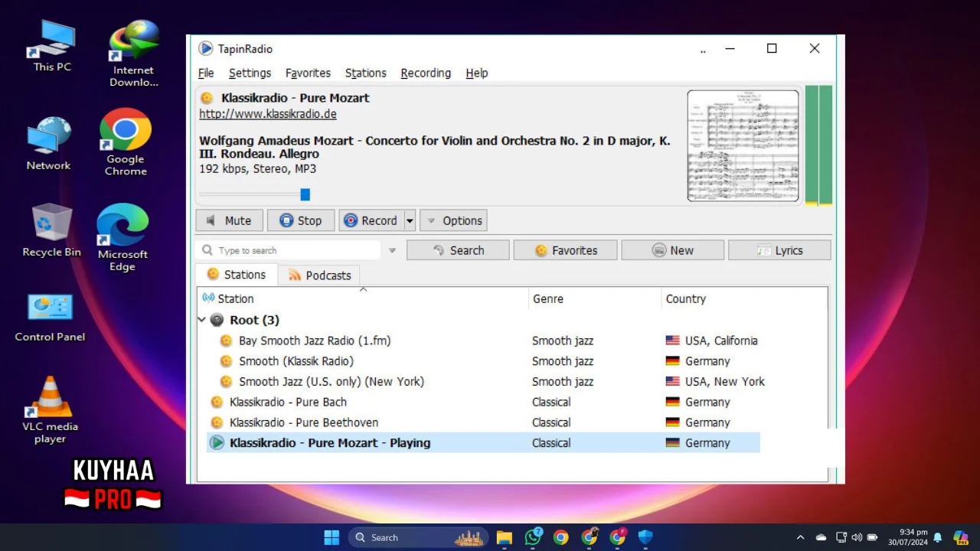Screen dimensions: 980x551
Task: Click the TapinRadio title bar logo
Action: (205, 48)
